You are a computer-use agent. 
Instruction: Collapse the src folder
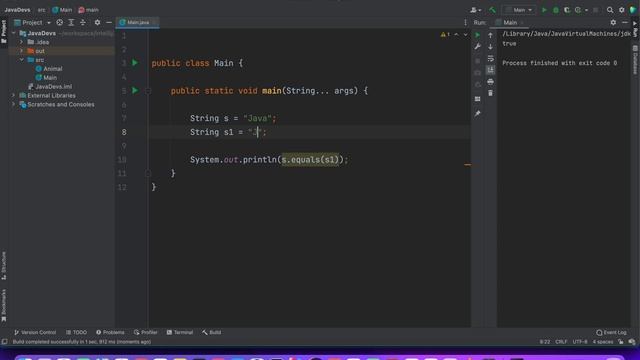[x=22, y=60]
